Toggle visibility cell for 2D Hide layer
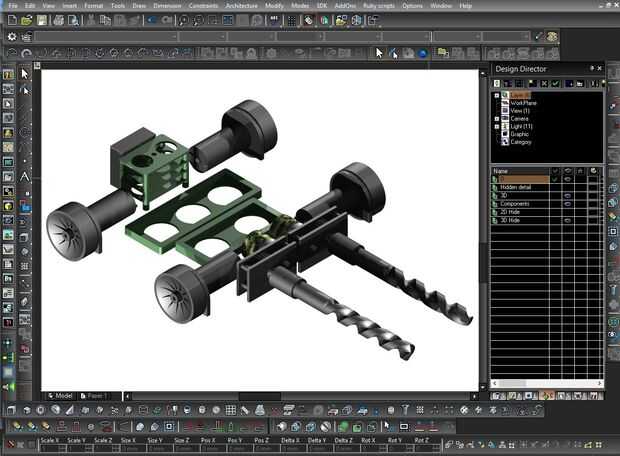Screen dimensions: 620x456 [x=567, y=212]
